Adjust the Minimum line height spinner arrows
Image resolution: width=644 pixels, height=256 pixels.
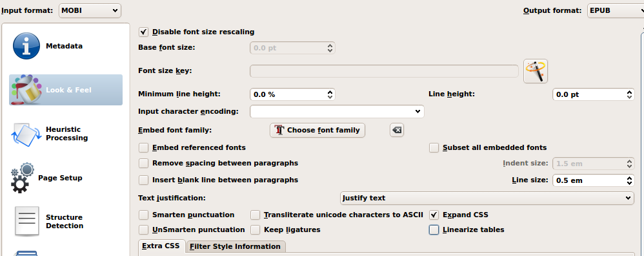click(x=330, y=94)
